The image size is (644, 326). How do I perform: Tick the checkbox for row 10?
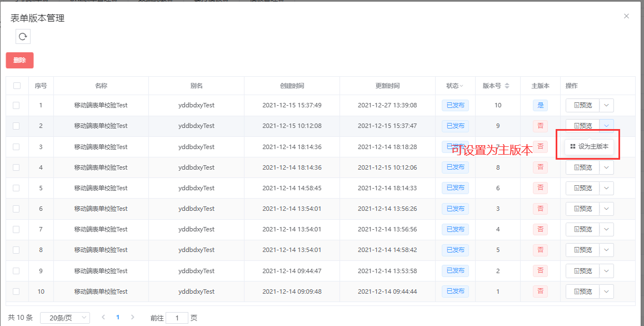click(x=16, y=292)
